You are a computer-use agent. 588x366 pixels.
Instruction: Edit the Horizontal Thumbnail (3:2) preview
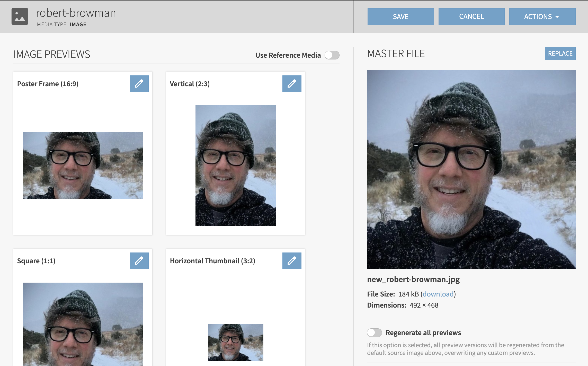point(292,261)
